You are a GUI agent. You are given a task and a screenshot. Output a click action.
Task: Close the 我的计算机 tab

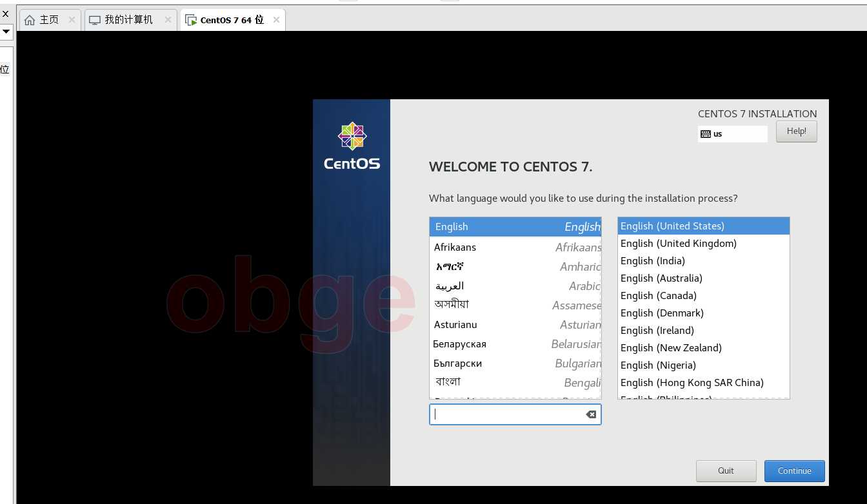coord(168,20)
